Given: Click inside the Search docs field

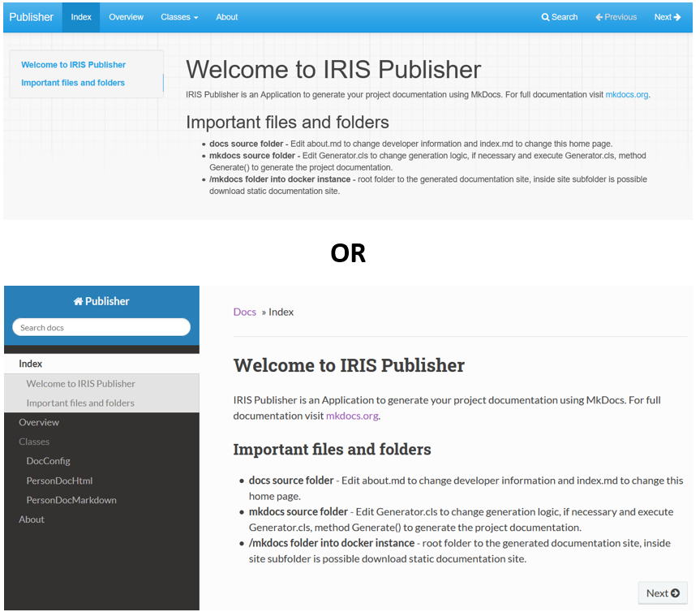Looking at the screenshot, I should click(x=101, y=328).
